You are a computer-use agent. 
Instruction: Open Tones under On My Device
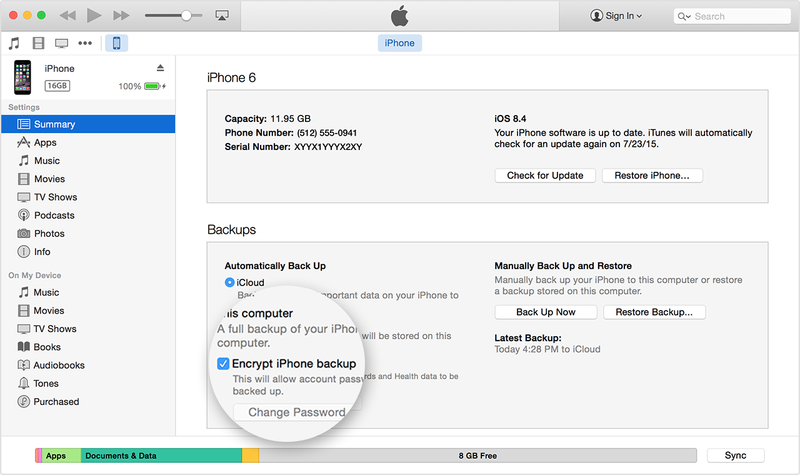point(88,384)
